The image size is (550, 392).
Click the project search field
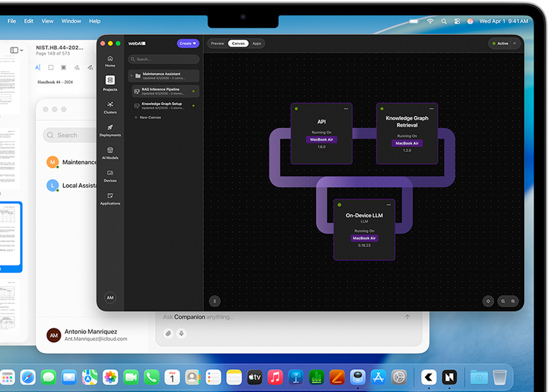163,59
